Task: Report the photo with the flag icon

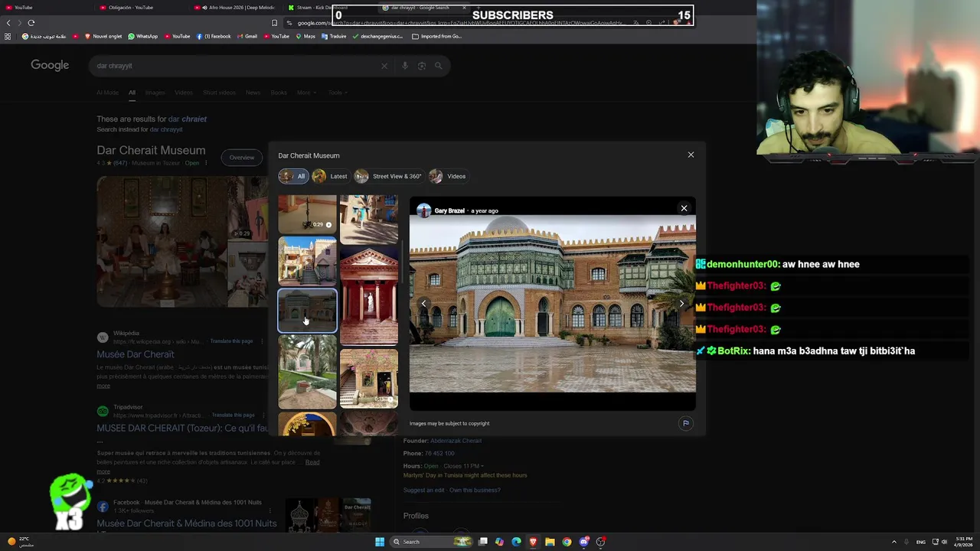Action: [x=685, y=423]
